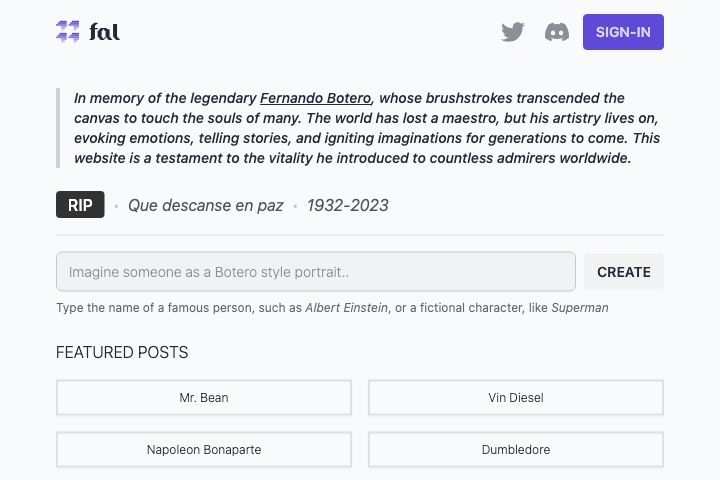Click the Albert Einstein example text

point(347,307)
